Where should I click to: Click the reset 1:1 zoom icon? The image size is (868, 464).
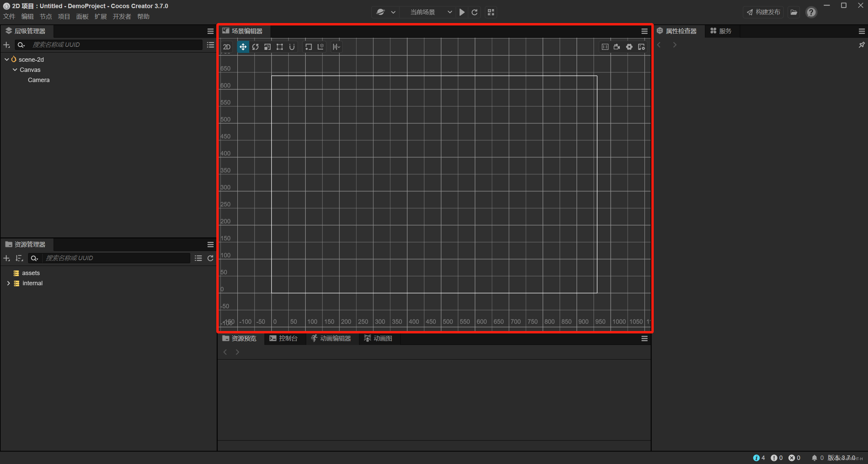coord(605,47)
